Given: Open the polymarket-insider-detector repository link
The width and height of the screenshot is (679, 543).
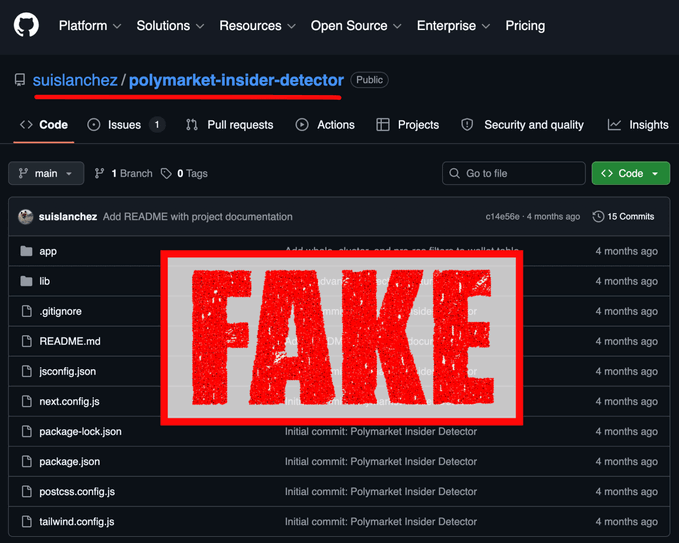Looking at the screenshot, I should coord(236,80).
